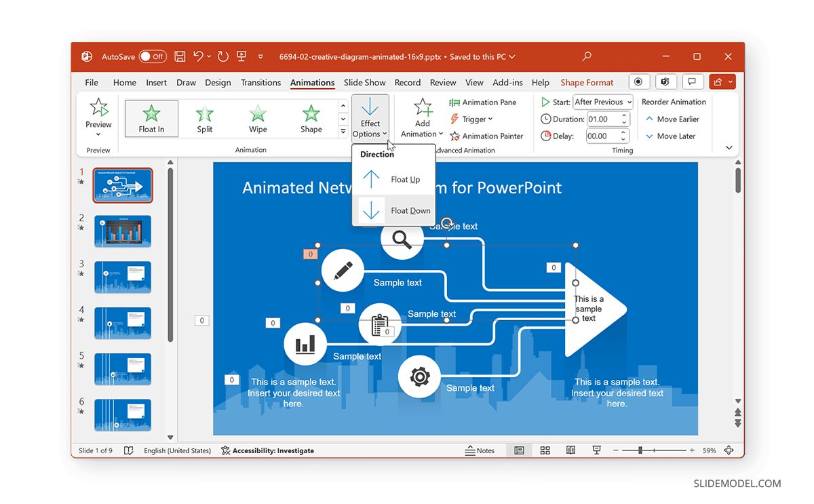Select the Float In animation
Image resolution: width=814 pixels, height=504 pixels.
pyautogui.click(x=151, y=119)
